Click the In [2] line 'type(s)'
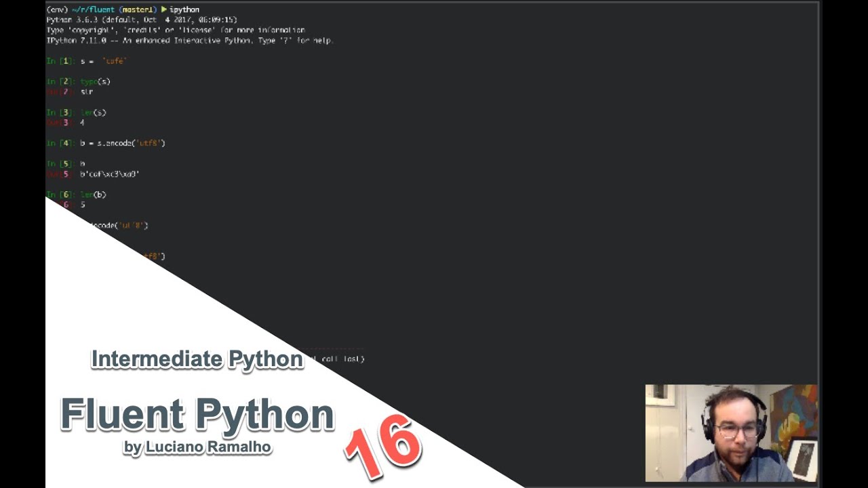The image size is (868, 488). pos(78,81)
